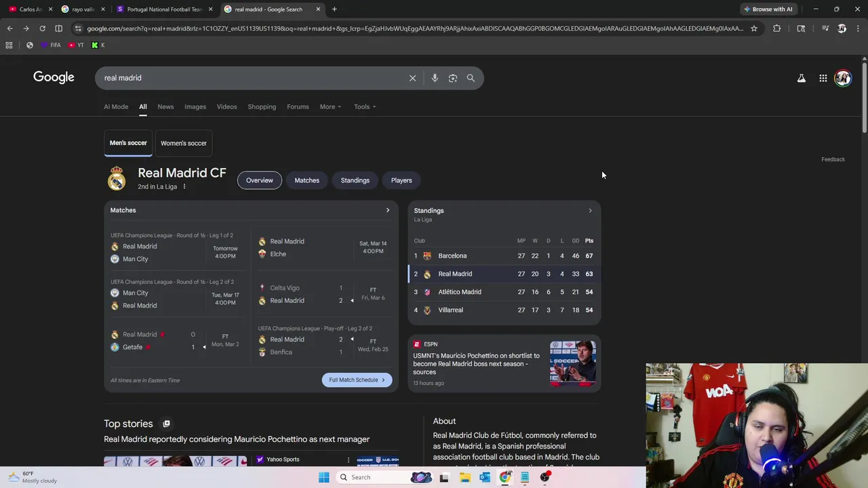Image resolution: width=868 pixels, height=488 pixels.
Task: Open Notepad from the taskbar
Action: tap(525, 477)
